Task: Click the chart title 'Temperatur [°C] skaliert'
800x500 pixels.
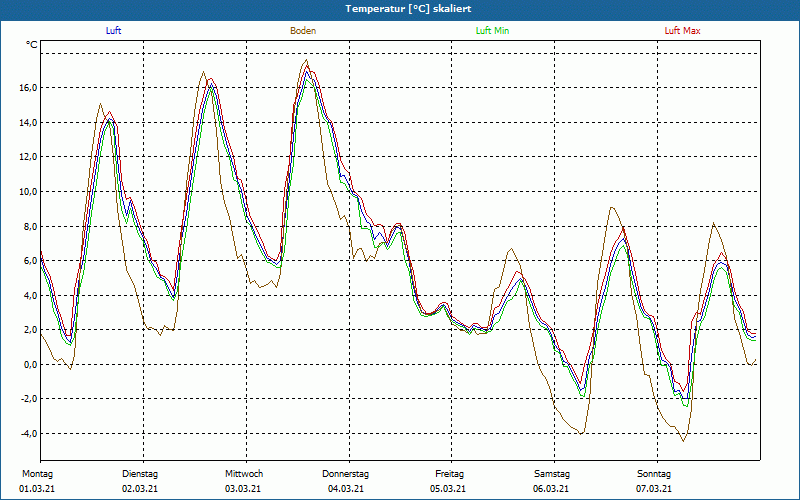Action: (408, 9)
